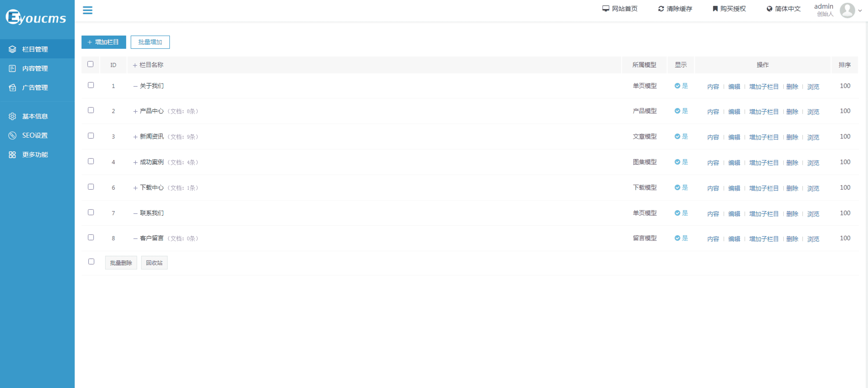Check the box for 联系我们 row

(x=91, y=212)
